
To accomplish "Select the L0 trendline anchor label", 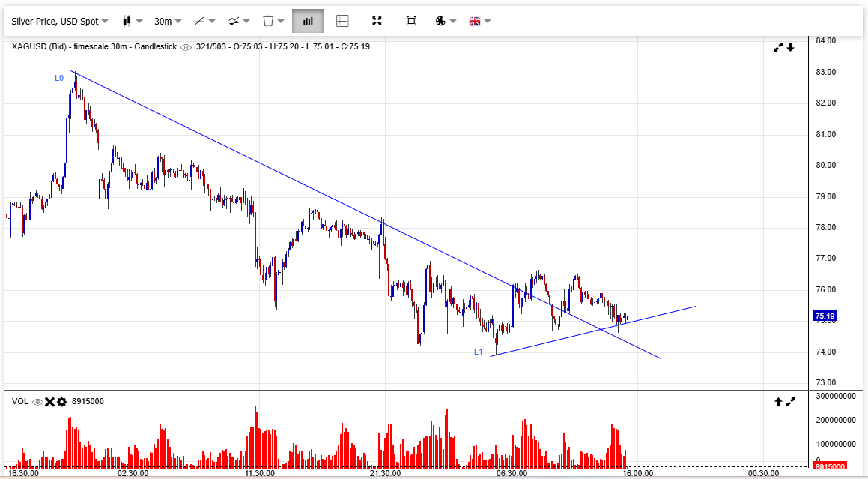I will [58, 78].
